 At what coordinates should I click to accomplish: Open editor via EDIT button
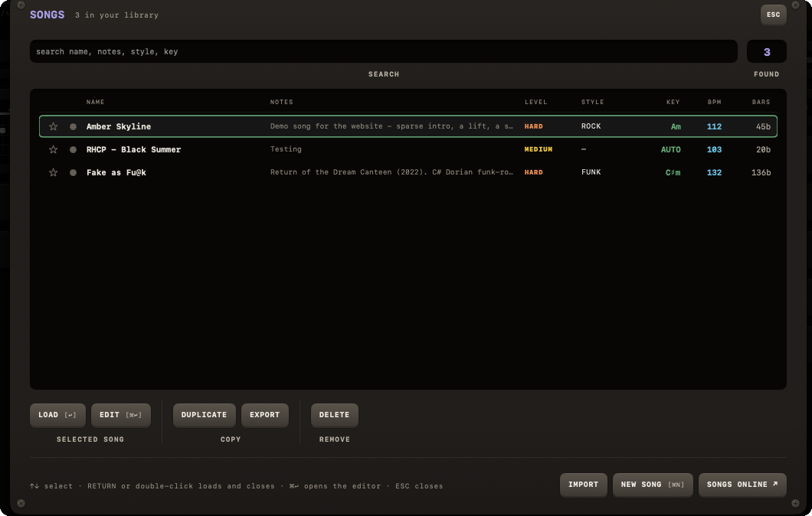(x=121, y=415)
